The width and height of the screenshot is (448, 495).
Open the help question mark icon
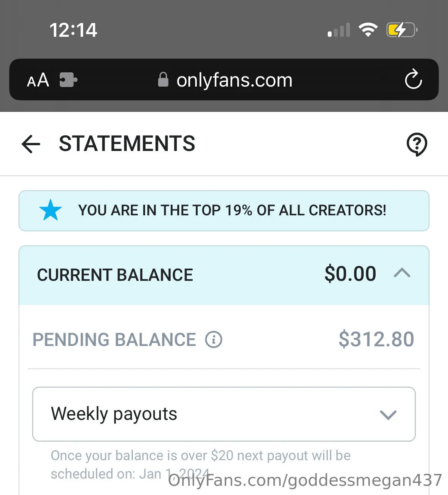point(417,144)
